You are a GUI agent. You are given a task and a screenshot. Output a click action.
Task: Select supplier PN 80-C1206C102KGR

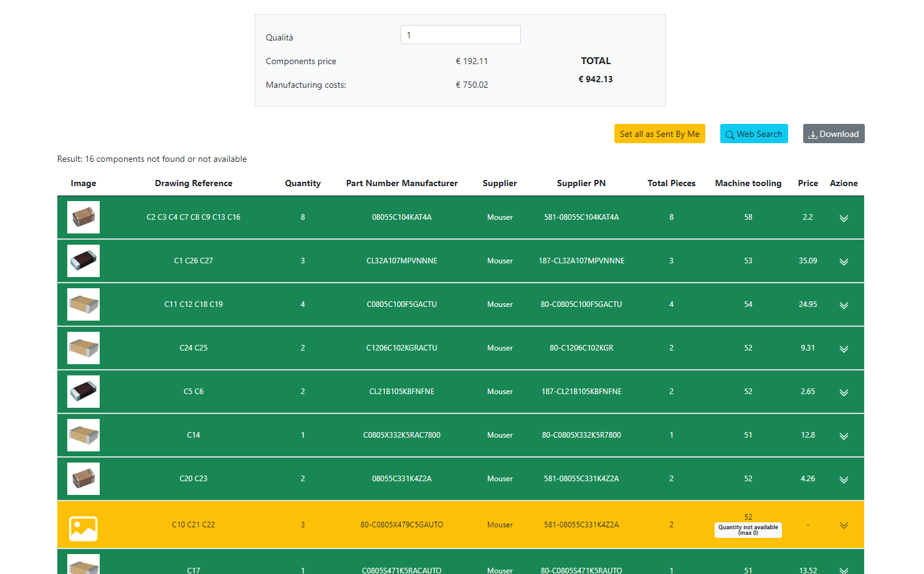(581, 348)
